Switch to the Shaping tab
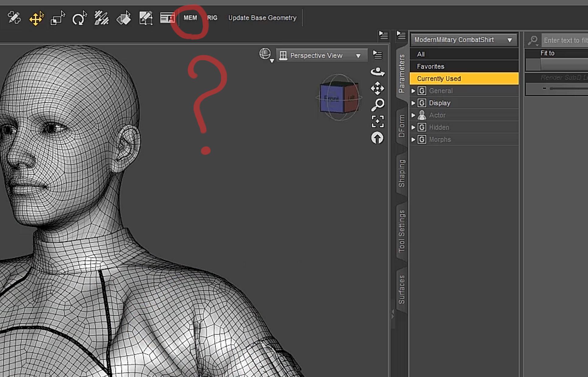The width and height of the screenshot is (588, 377). (402, 173)
